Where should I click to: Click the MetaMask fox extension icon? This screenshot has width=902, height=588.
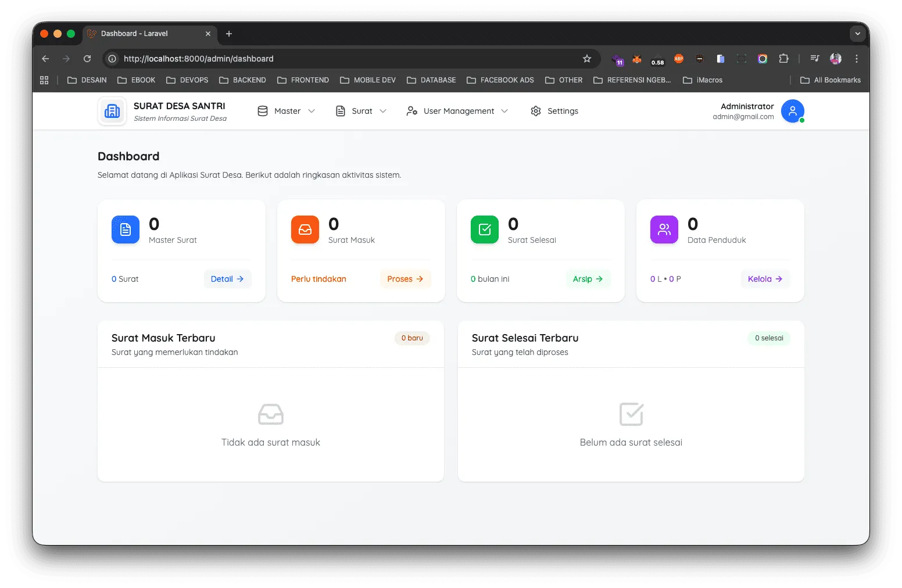[x=637, y=59]
